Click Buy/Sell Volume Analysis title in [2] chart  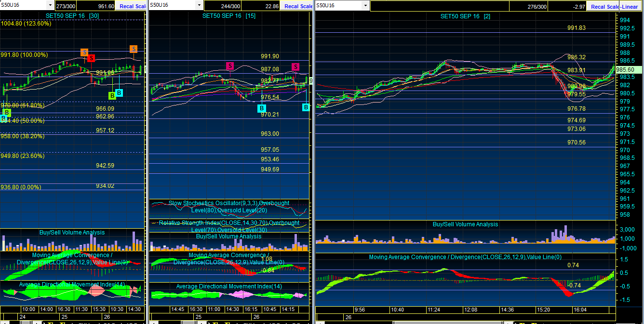point(465,224)
